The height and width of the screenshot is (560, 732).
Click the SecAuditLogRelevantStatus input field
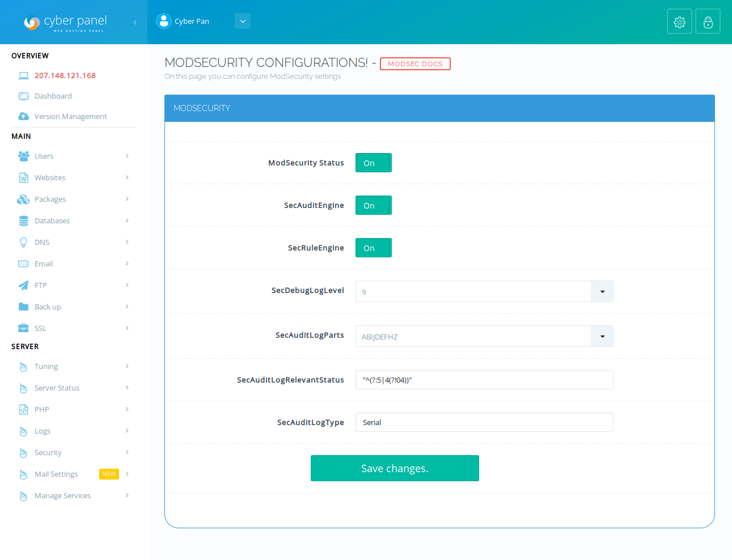coord(484,380)
